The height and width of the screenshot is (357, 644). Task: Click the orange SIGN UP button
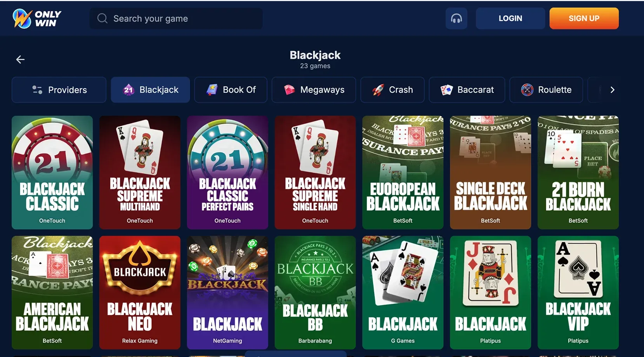[x=584, y=18]
